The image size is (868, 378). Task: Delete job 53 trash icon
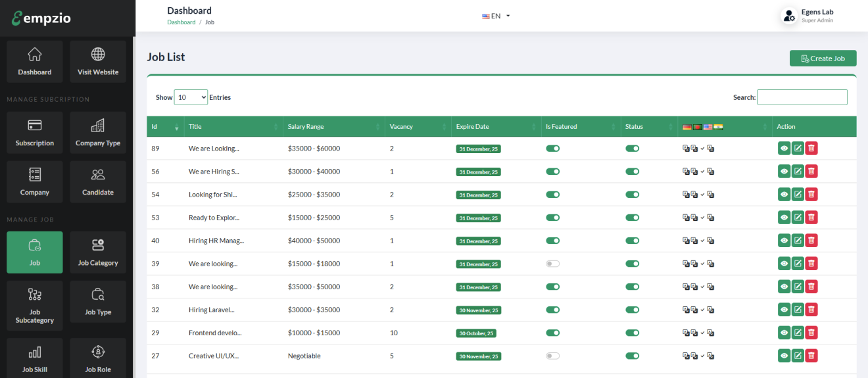point(811,218)
